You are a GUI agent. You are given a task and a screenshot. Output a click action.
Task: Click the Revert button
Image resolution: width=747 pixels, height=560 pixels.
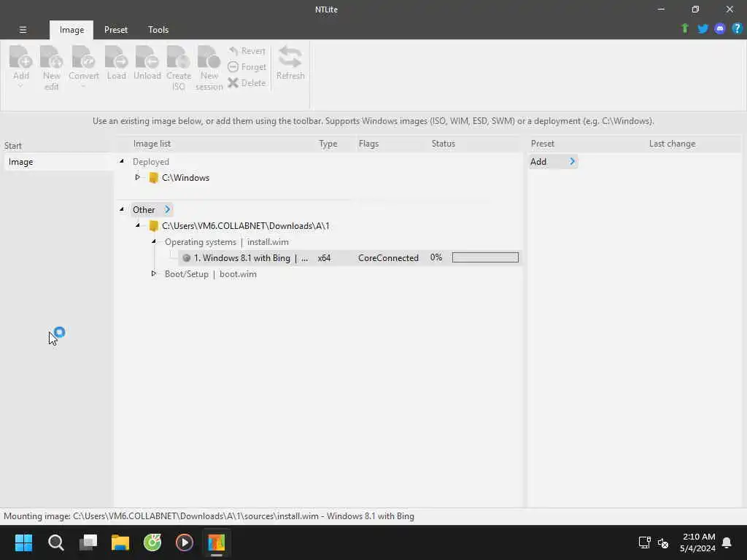tap(247, 51)
